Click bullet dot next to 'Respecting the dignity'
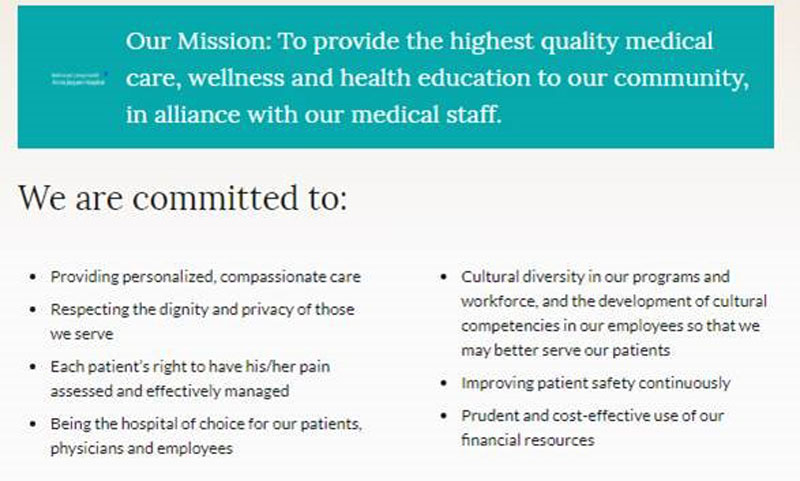Screen dimensions: 800x481 coord(34,311)
